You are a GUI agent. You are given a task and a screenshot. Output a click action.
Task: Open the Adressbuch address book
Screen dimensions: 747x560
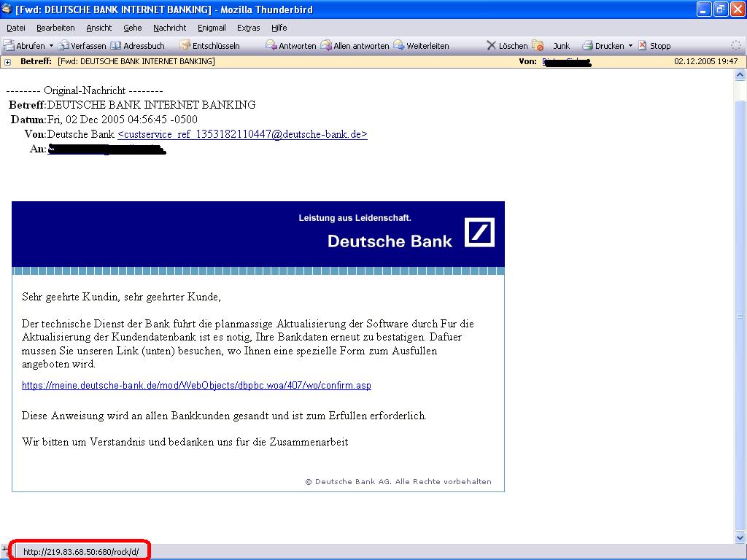(x=138, y=46)
